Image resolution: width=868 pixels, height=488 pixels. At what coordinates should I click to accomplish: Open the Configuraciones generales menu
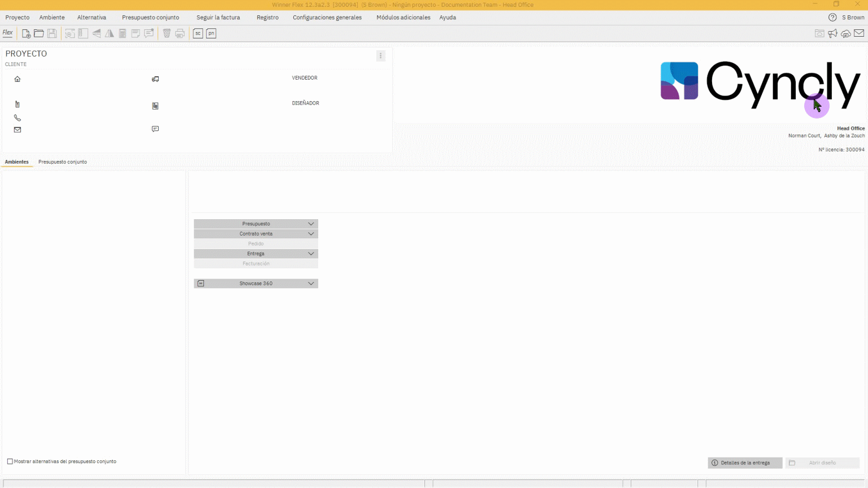tap(327, 18)
